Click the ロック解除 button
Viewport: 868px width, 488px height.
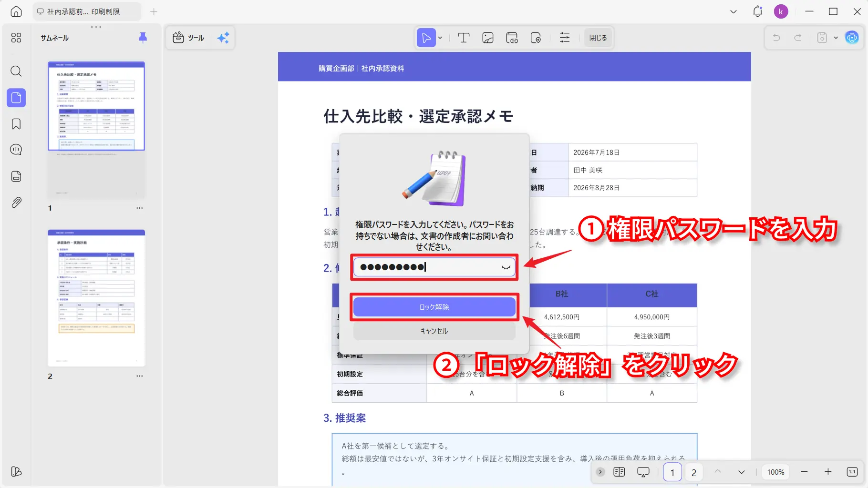click(x=434, y=307)
